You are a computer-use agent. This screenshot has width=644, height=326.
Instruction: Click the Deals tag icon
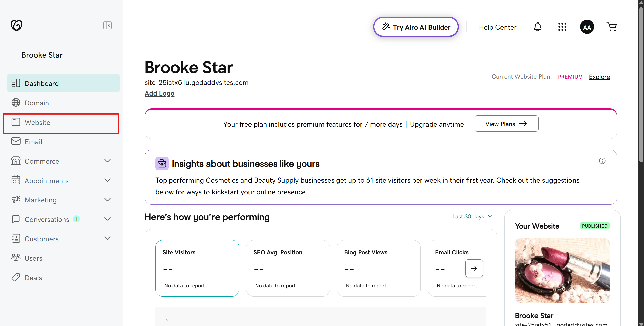point(16,277)
